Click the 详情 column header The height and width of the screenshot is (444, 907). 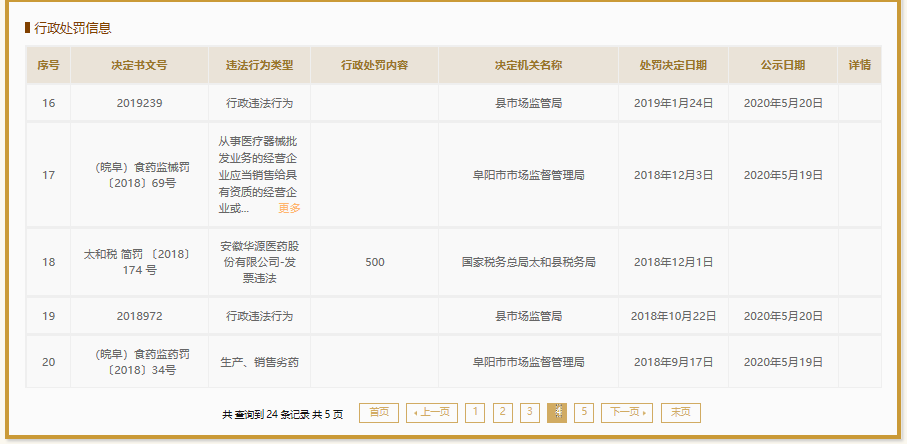click(x=859, y=65)
